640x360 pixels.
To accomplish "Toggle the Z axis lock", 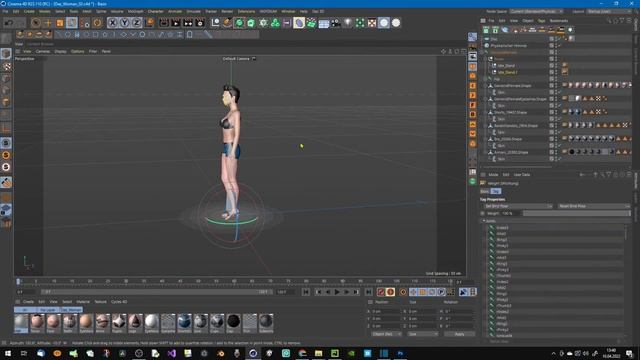I will coord(137,23).
